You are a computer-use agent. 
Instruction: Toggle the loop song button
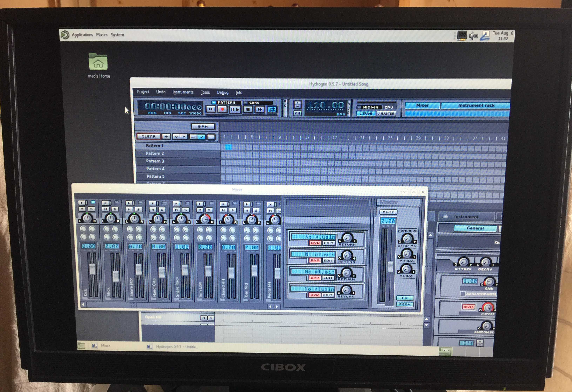coord(272,110)
